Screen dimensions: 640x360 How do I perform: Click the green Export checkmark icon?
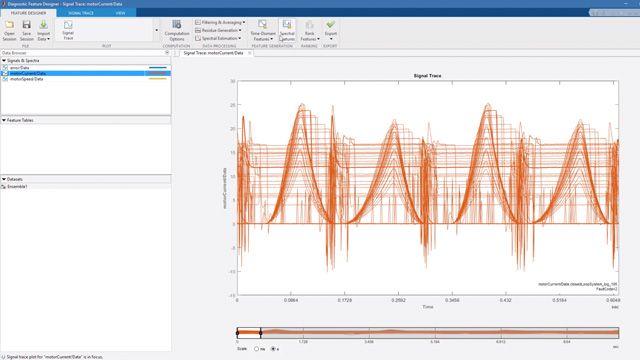[x=331, y=24]
